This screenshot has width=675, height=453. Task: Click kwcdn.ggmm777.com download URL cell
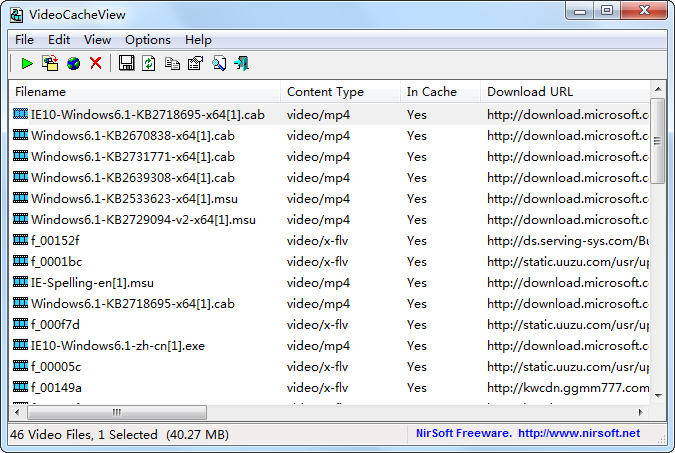[568, 388]
